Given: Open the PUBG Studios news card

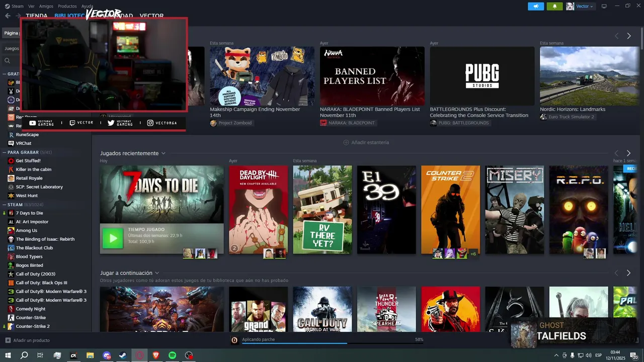Looking at the screenshot, I should point(482,75).
